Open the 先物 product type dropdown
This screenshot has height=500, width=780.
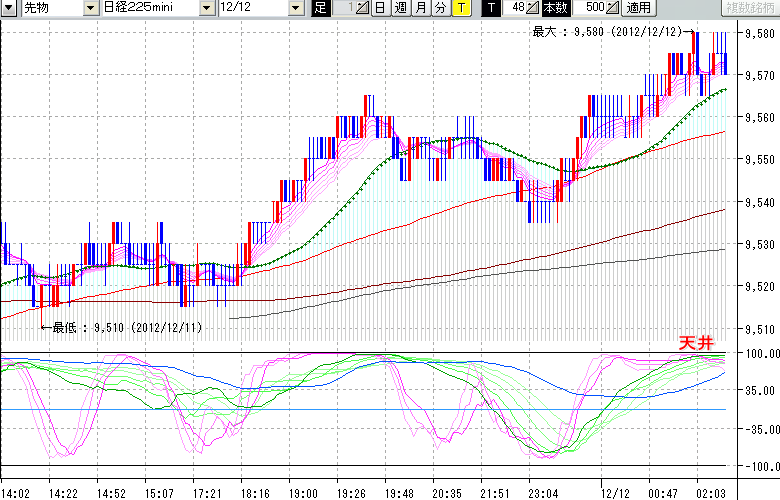point(92,8)
